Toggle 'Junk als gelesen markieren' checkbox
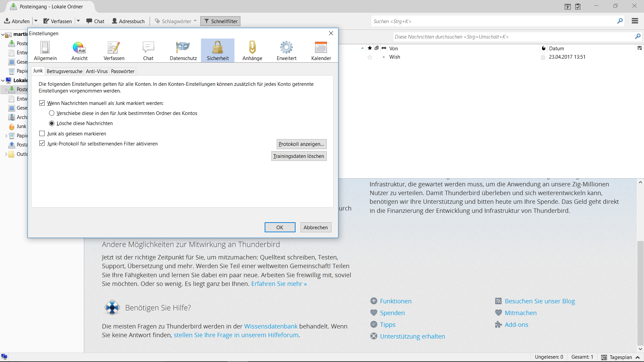644x362 pixels. [x=42, y=134]
